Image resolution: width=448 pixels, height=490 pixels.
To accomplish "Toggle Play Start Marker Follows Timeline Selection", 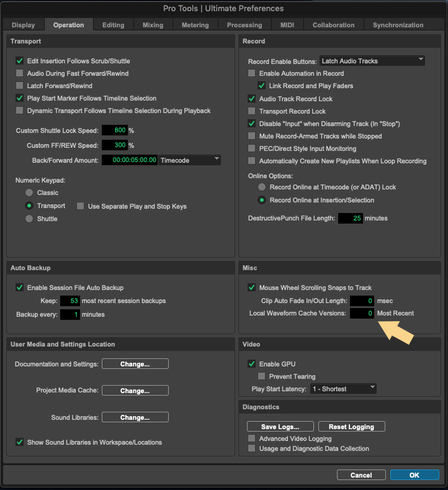I will pyautogui.click(x=20, y=98).
